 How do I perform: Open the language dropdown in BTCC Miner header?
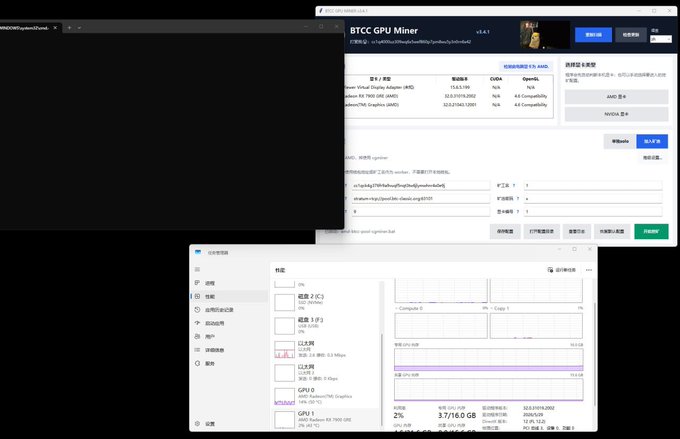click(x=660, y=39)
